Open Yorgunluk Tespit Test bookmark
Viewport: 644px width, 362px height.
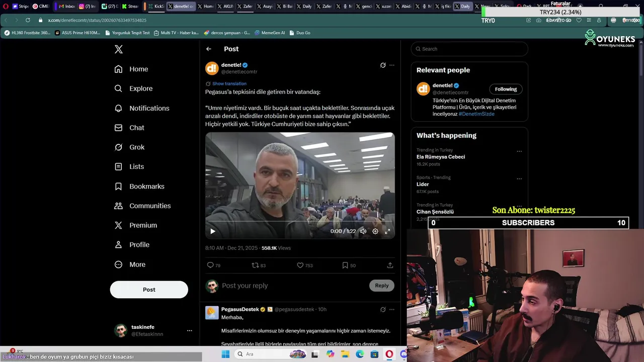pos(128,33)
